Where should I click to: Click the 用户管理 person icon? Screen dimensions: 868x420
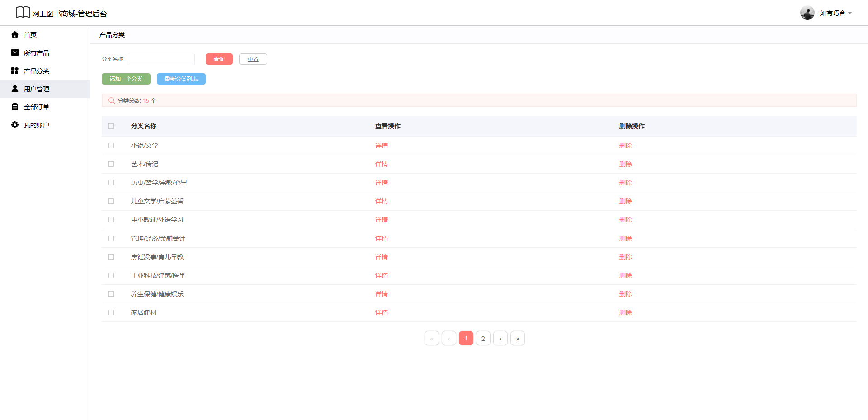15,89
